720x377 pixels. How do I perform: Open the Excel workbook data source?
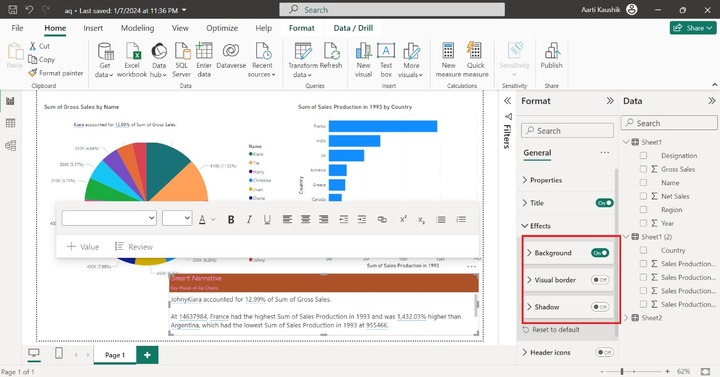(132, 60)
